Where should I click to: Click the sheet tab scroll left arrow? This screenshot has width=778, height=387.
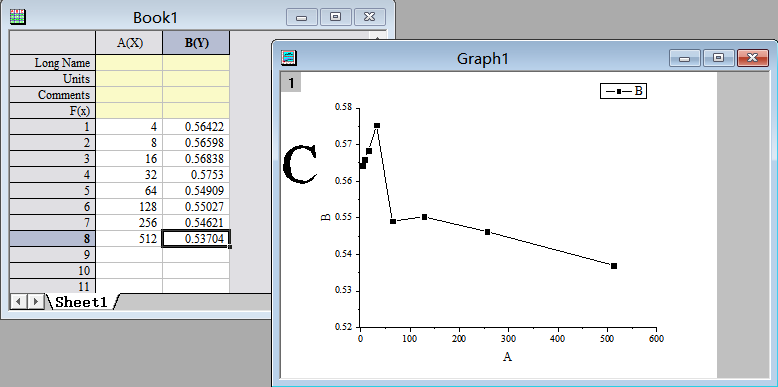coord(18,301)
